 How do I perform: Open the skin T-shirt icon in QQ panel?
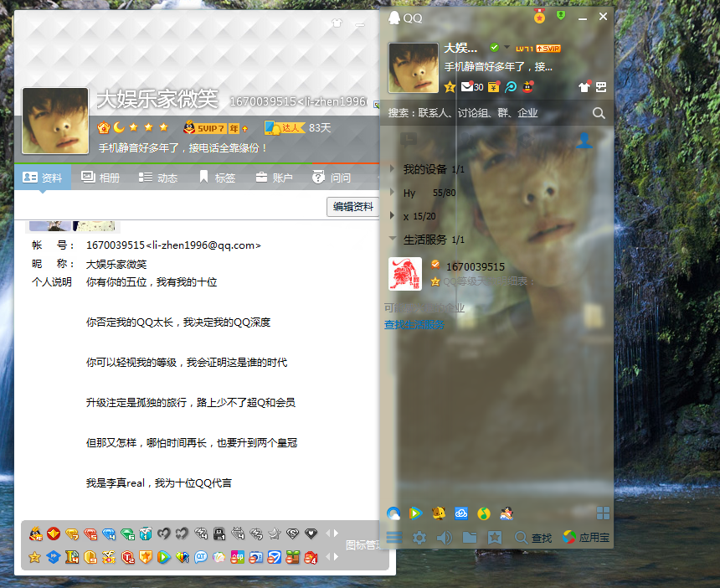pos(584,86)
